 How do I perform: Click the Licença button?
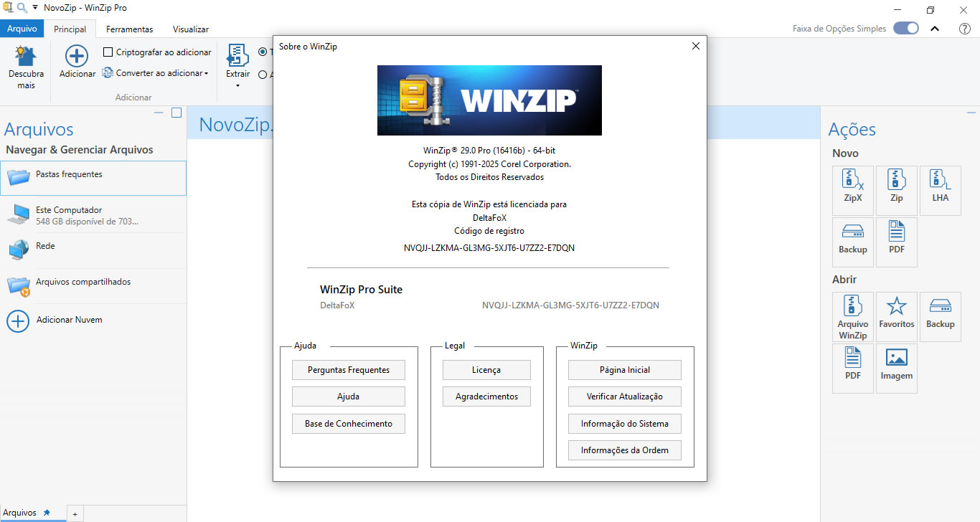tap(486, 370)
